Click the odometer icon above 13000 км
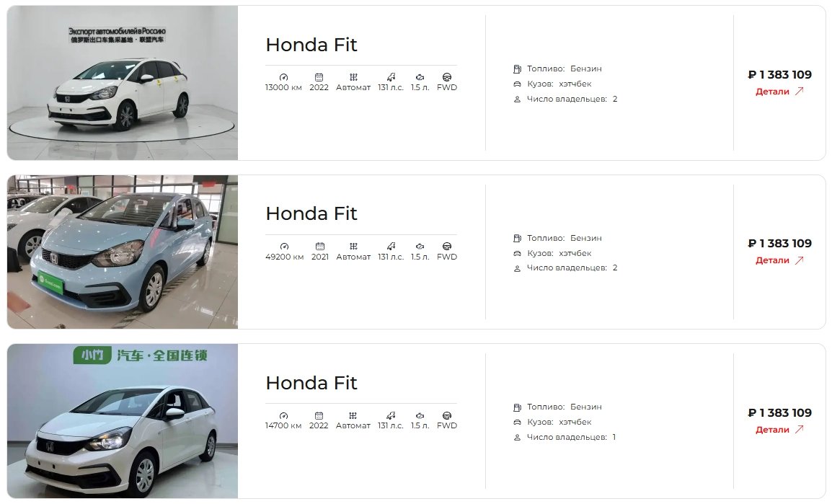Viewport: 832px width, 504px height. (284, 77)
